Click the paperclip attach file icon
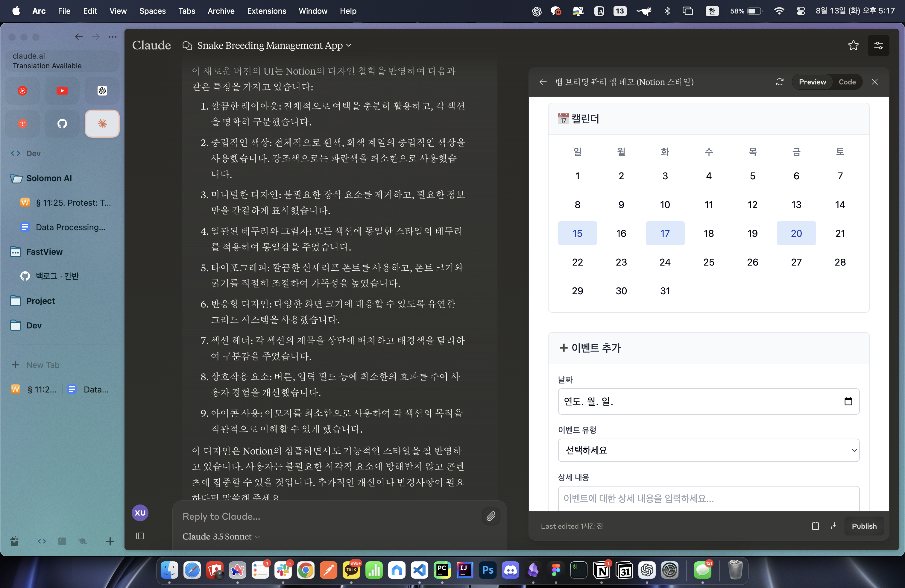 pos(491,516)
